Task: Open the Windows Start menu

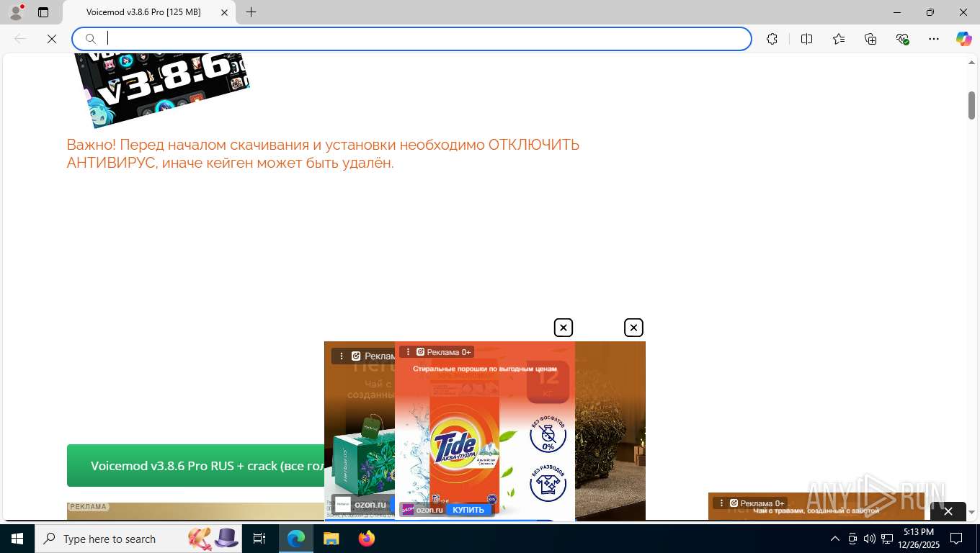Action: pyautogui.click(x=17, y=539)
